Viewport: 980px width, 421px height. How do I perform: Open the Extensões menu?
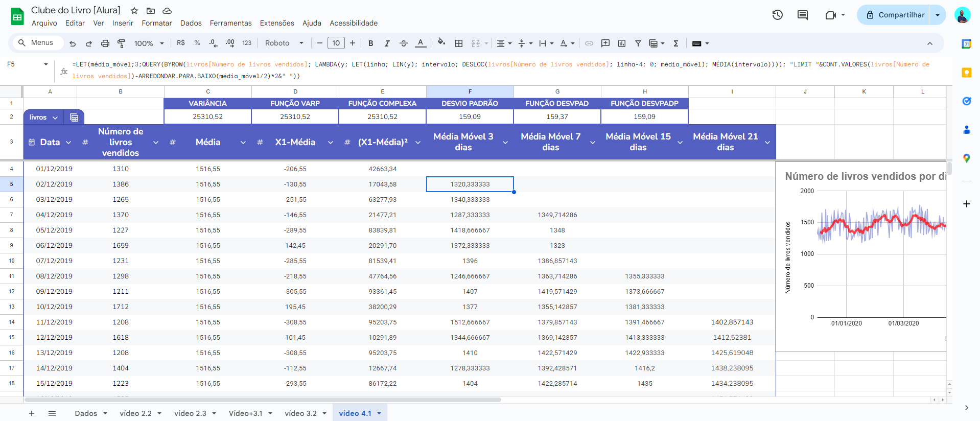pos(277,23)
